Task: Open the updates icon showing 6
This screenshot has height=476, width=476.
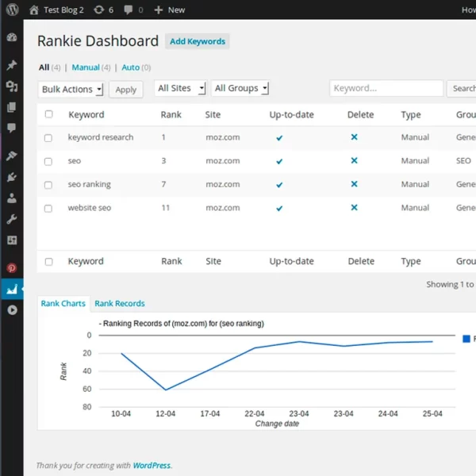Action: tap(99, 10)
